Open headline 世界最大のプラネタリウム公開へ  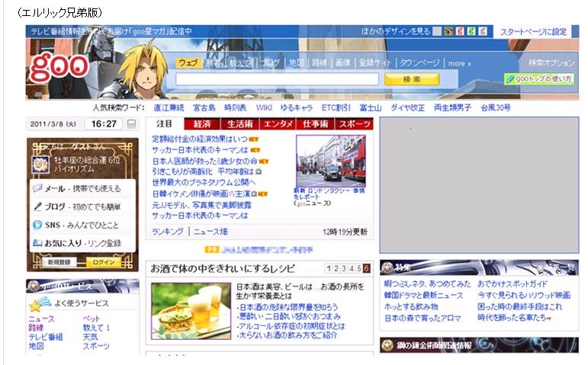(204, 183)
